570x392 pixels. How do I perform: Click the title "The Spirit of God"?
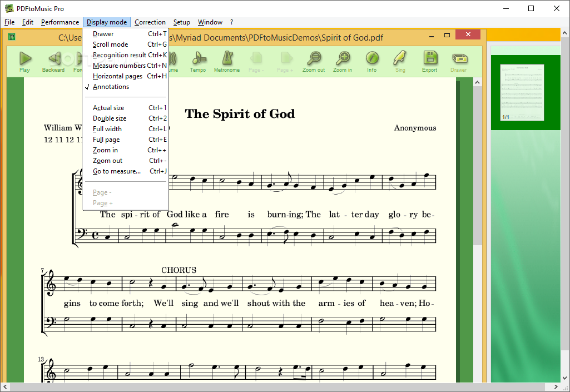[x=240, y=114]
